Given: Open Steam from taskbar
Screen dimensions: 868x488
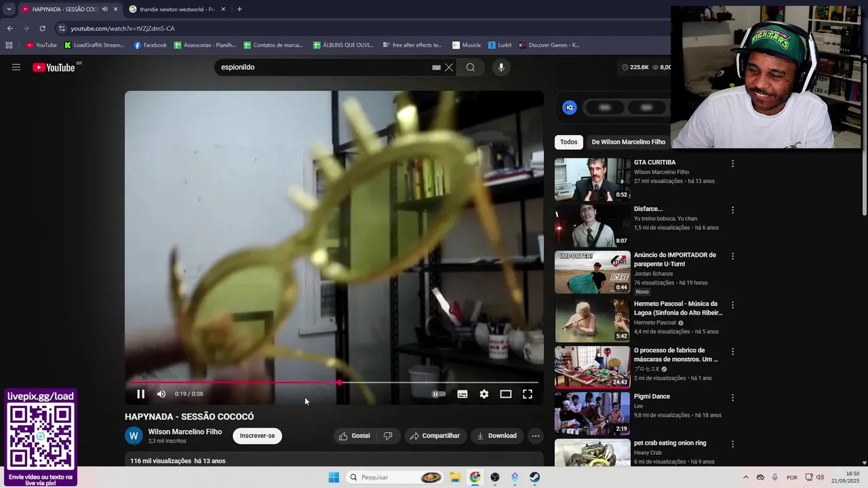Looking at the screenshot, I should click(535, 477).
